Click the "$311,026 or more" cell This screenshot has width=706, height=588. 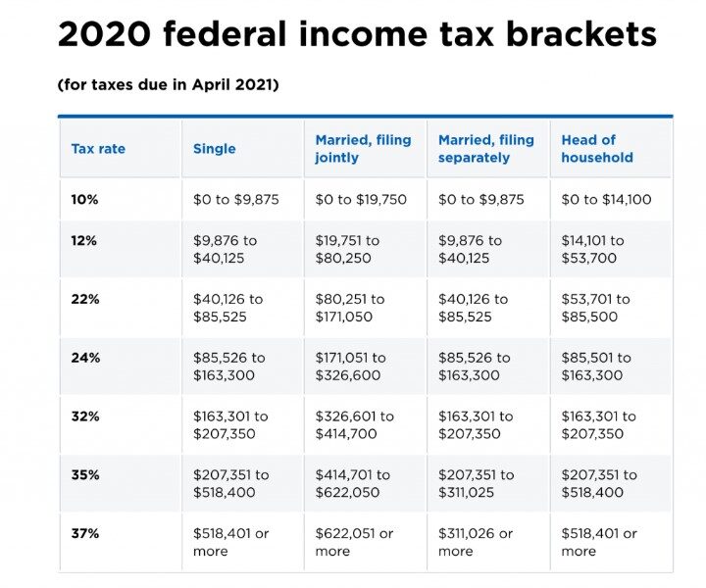coord(477,543)
